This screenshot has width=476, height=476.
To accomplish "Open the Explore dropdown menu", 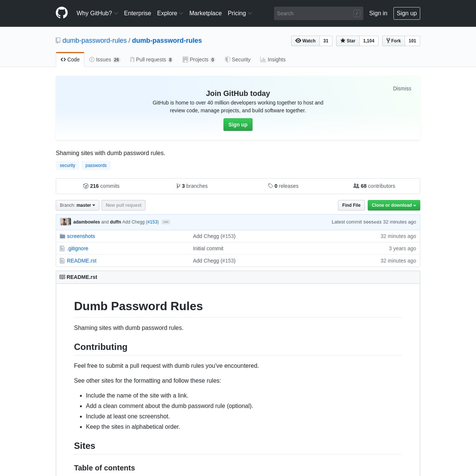I will 170,13.
